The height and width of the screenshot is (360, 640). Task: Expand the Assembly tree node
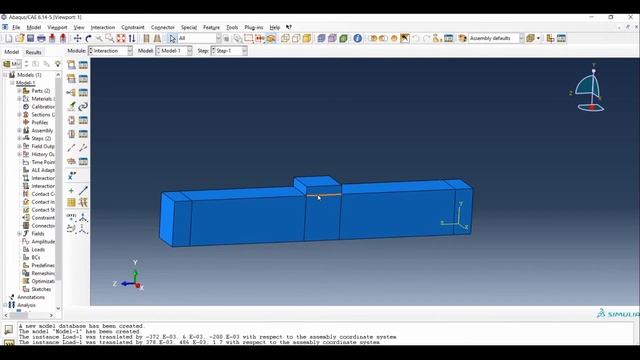pyautogui.click(x=19, y=131)
